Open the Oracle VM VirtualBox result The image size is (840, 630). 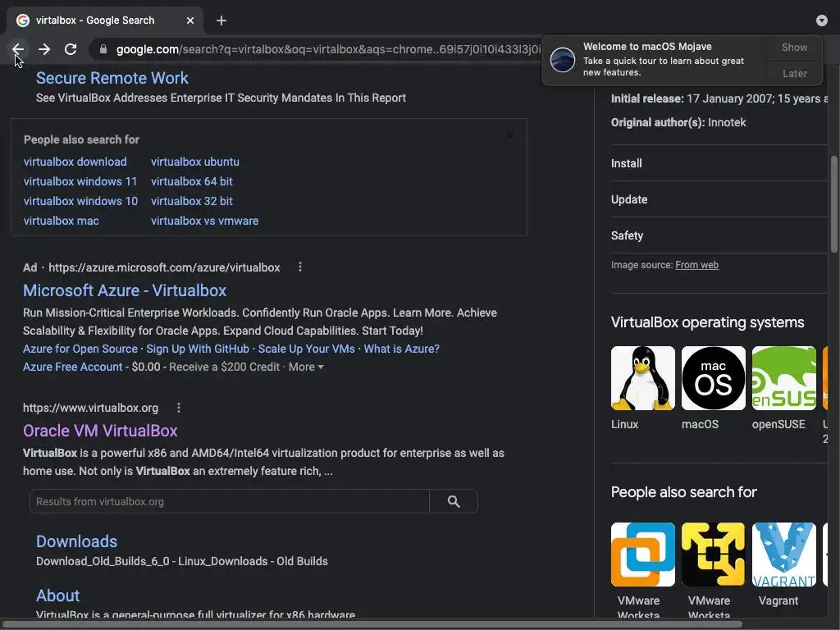100,431
